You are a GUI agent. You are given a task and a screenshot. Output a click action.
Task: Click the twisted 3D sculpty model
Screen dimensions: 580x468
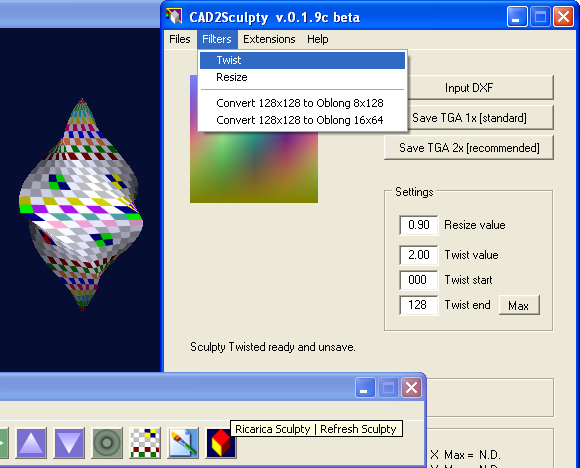tap(81, 205)
